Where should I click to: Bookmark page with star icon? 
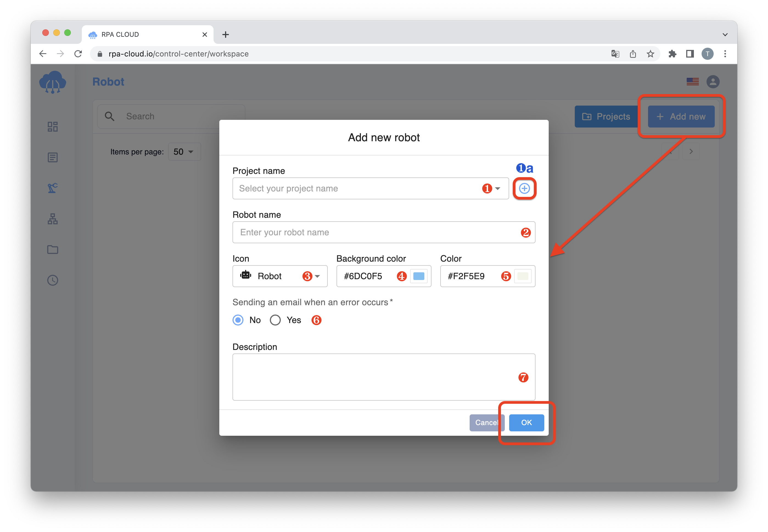tap(650, 54)
